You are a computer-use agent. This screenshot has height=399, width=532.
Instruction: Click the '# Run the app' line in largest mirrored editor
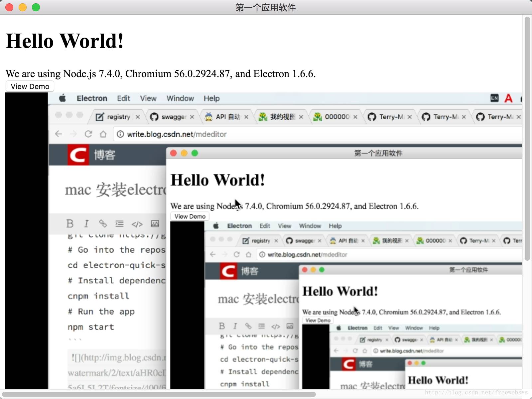click(x=101, y=312)
